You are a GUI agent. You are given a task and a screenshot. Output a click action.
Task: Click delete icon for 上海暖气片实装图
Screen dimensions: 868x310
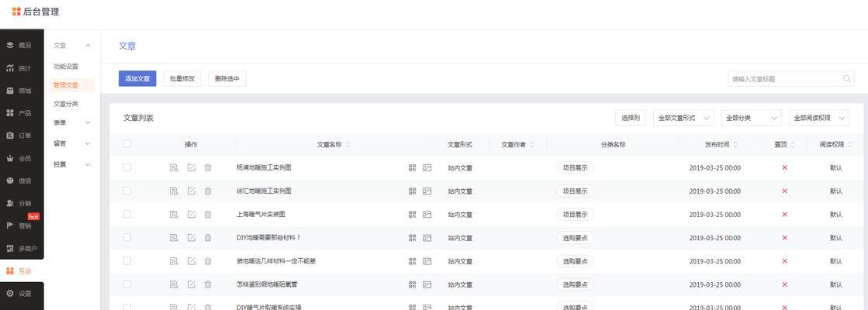208,215
